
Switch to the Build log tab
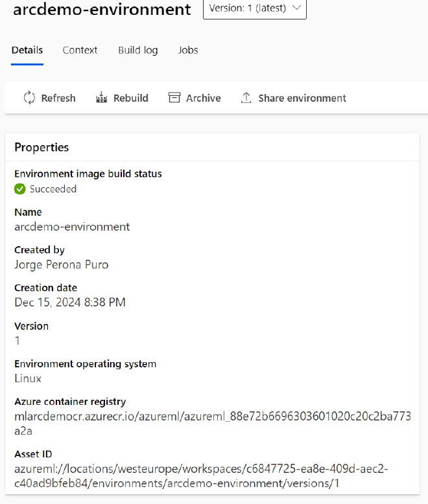[137, 51]
